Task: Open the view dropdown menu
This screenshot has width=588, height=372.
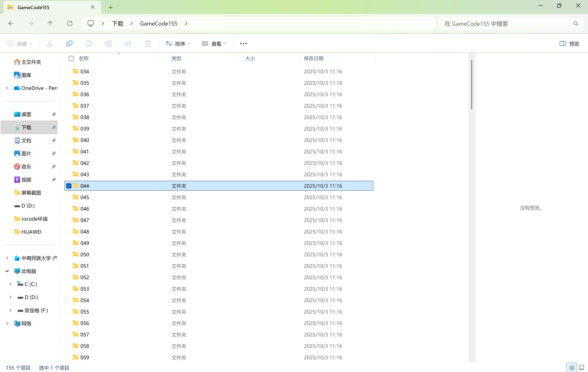Action: 214,44
